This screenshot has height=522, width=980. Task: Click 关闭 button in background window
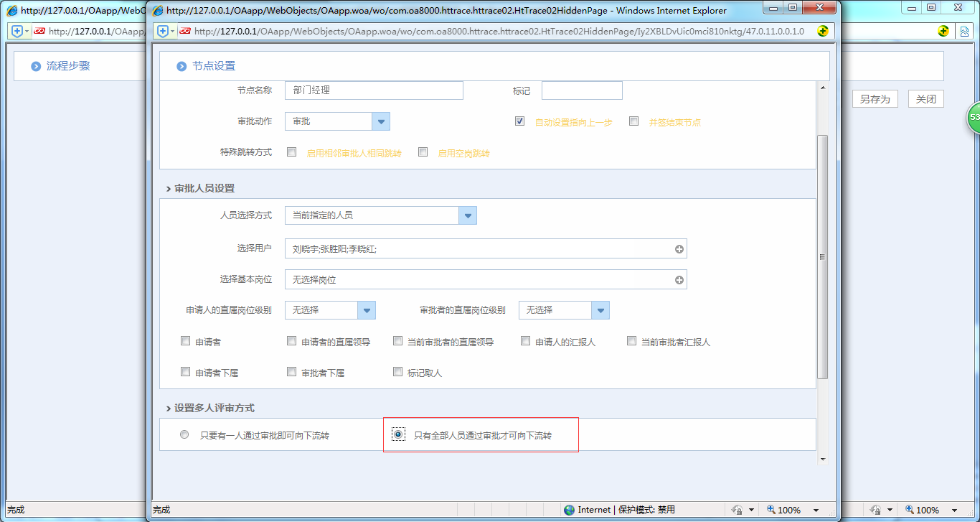(x=926, y=99)
